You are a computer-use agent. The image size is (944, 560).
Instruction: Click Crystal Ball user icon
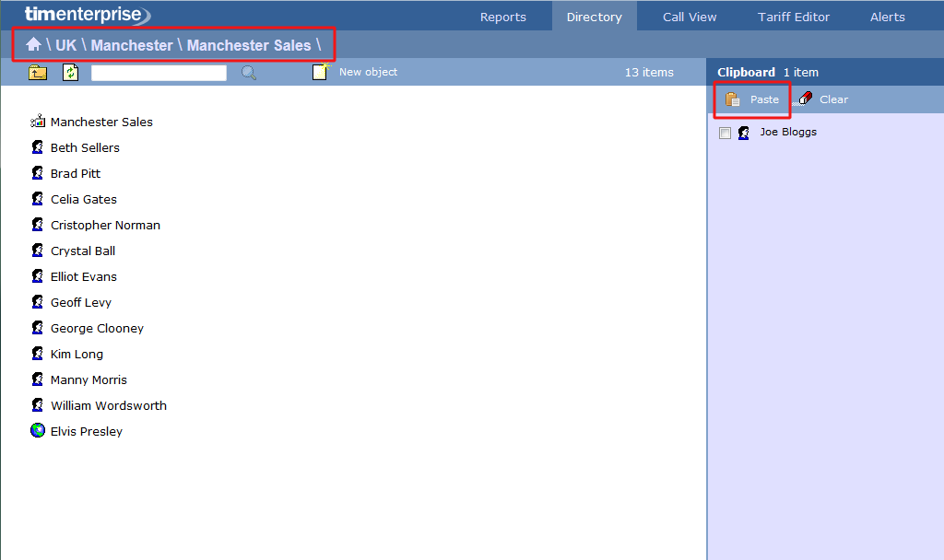click(x=37, y=251)
